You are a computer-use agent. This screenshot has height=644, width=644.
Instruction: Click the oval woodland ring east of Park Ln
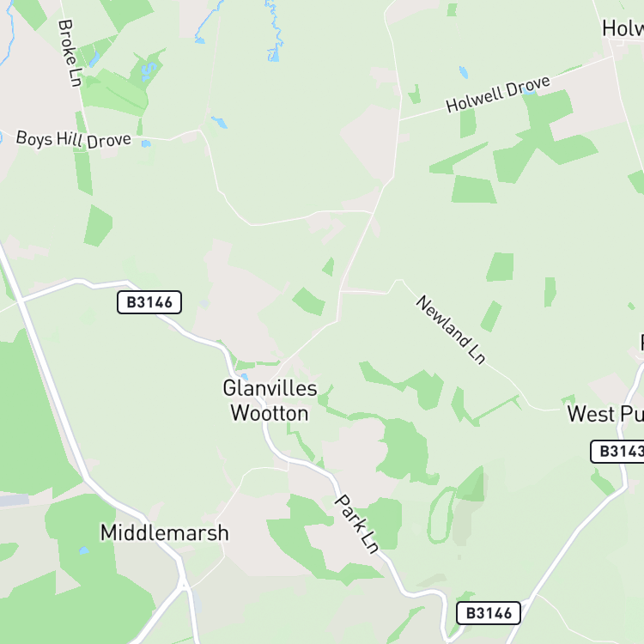[441, 514]
